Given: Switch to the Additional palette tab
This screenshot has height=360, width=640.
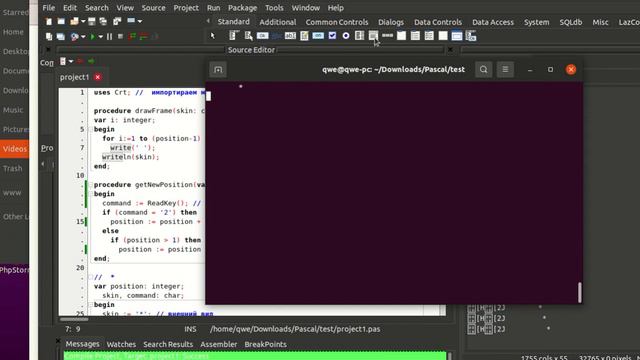Looking at the screenshot, I should [278, 22].
